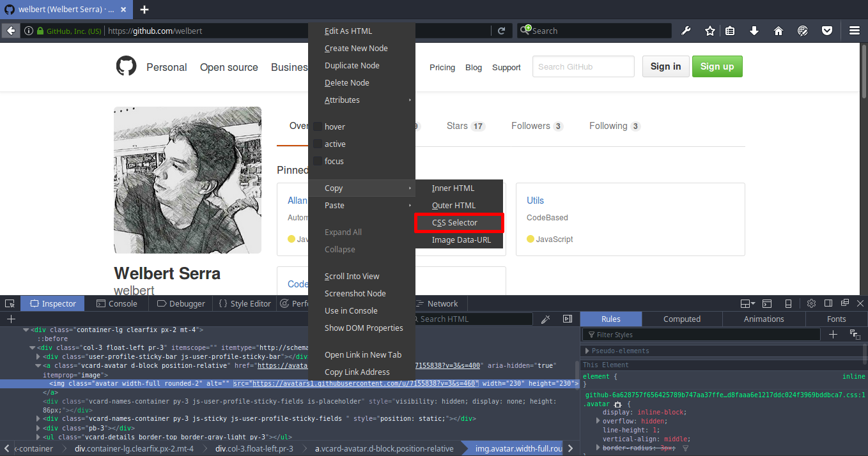
Task: Open the Blog link in header
Action: tap(474, 67)
